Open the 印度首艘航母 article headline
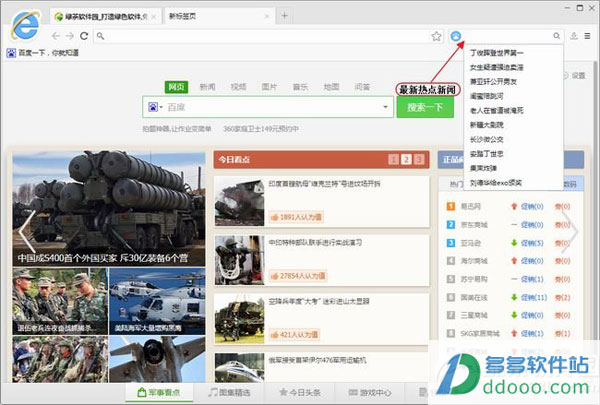Image resolution: width=600 pixels, height=405 pixels. [x=324, y=184]
